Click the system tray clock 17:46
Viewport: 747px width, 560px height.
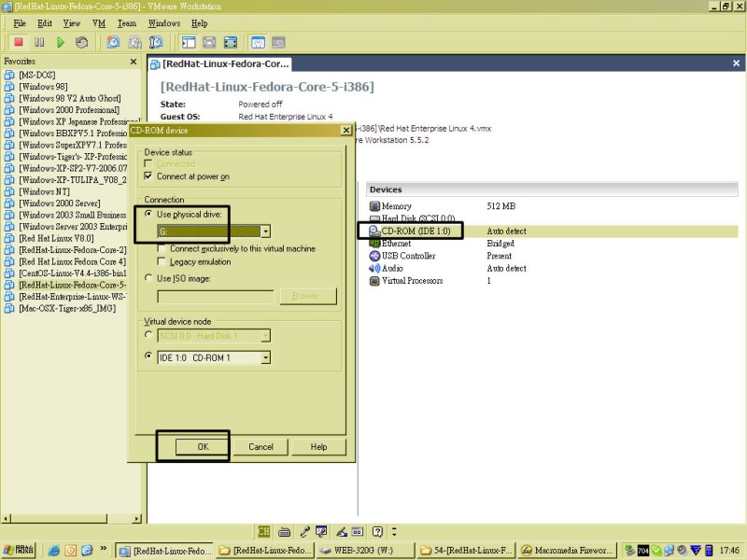(x=729, y=551)
